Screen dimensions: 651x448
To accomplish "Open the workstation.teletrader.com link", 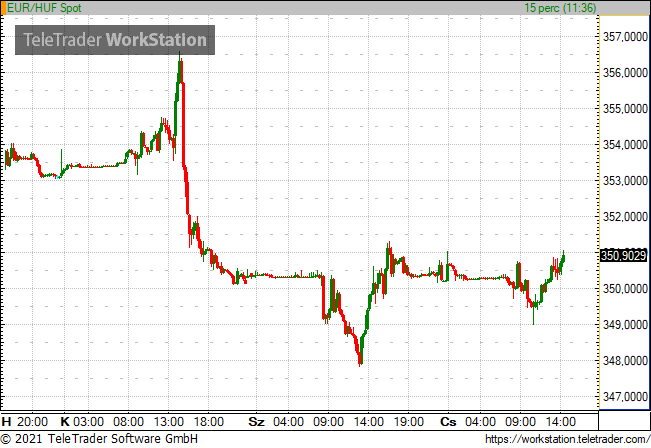I will (x=568, y=439).
